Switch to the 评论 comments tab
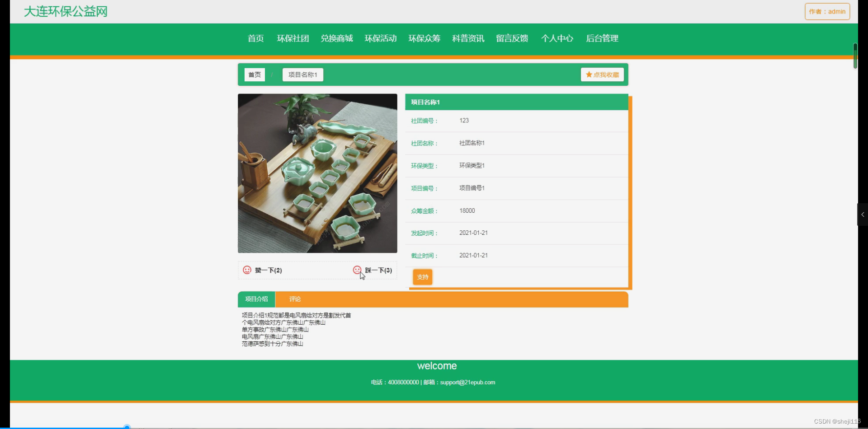 pos(294,299)
